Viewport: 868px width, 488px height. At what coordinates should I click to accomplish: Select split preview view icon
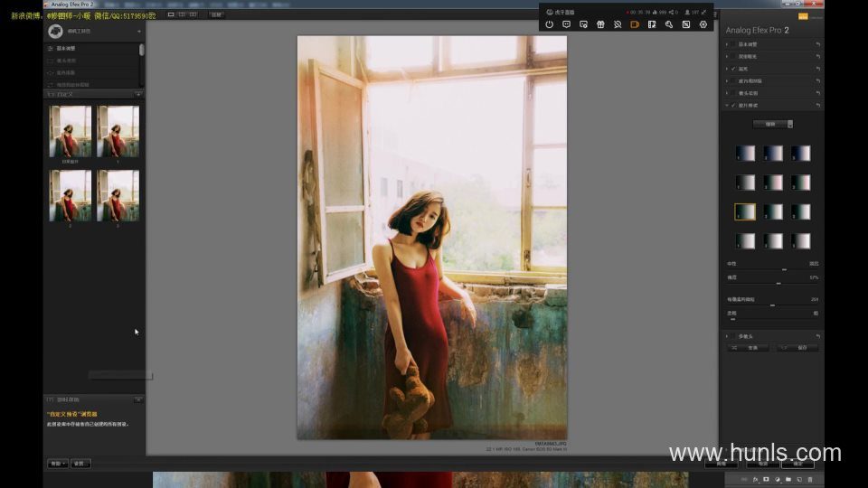pyautogui.click(x=182, y=14)
